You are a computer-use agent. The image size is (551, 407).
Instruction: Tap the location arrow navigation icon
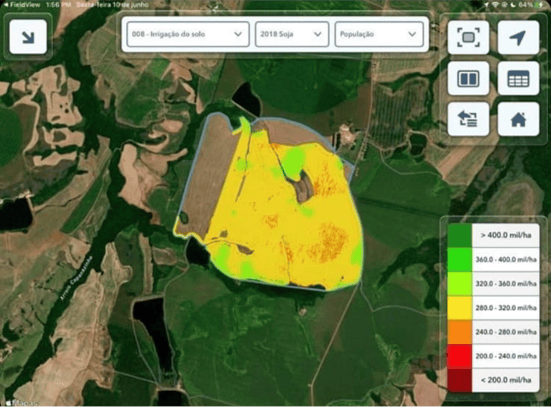518,37
